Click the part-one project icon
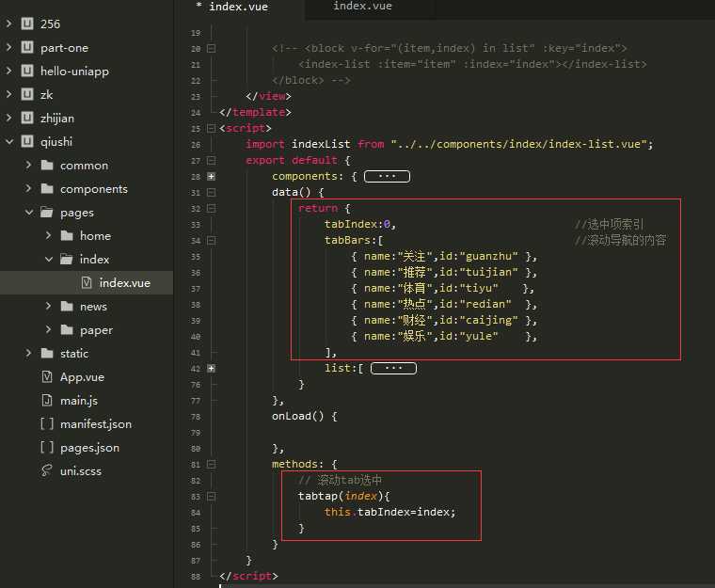 tap(27, 47)
